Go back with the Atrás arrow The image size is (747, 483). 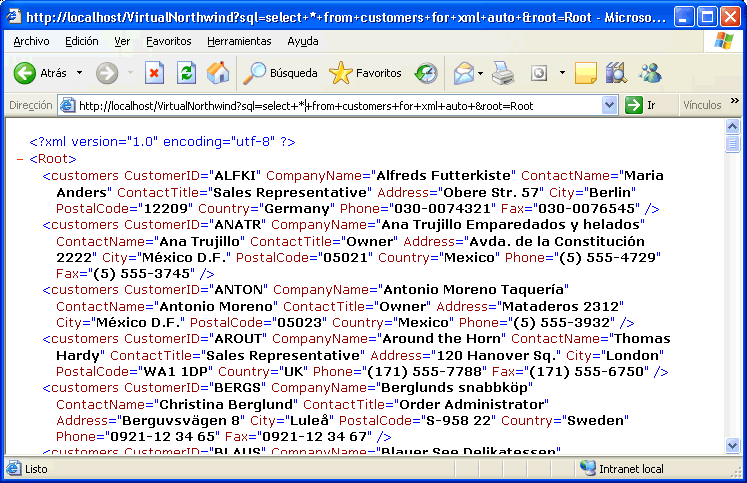click(x=40, y=73)
